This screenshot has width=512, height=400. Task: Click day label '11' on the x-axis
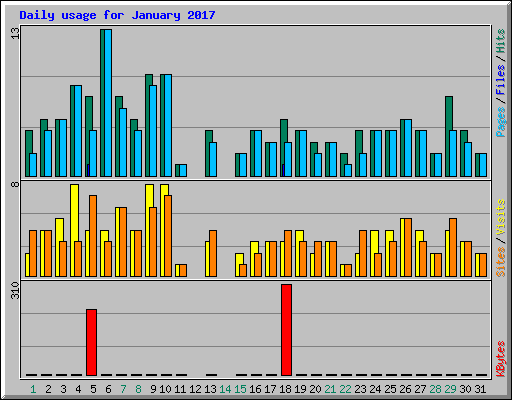coord(180,389)
